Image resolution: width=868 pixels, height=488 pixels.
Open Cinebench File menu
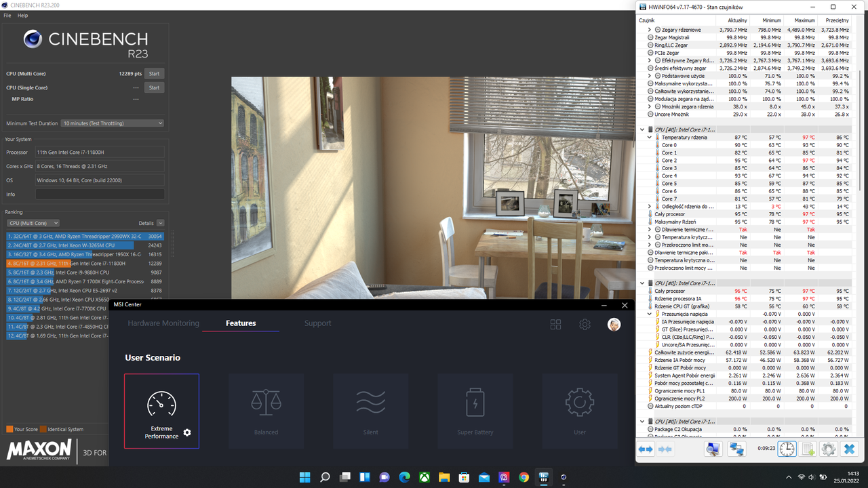pos(7,15)
